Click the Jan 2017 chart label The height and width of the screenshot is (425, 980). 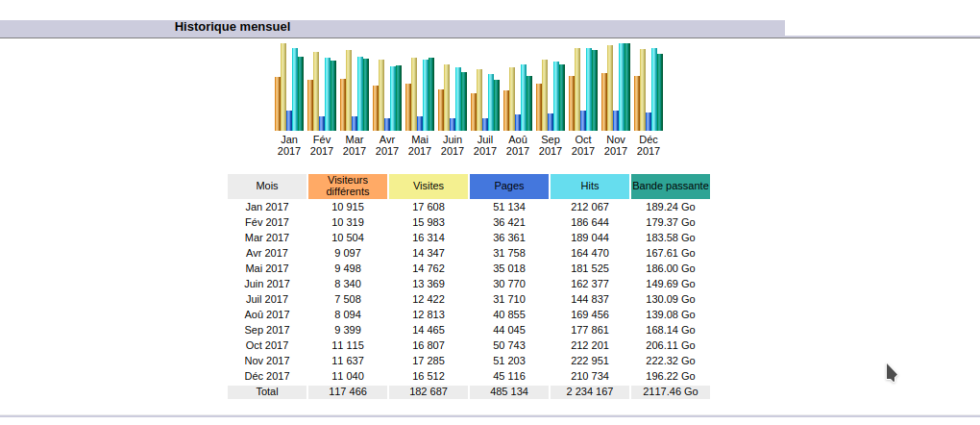[289, 145]
